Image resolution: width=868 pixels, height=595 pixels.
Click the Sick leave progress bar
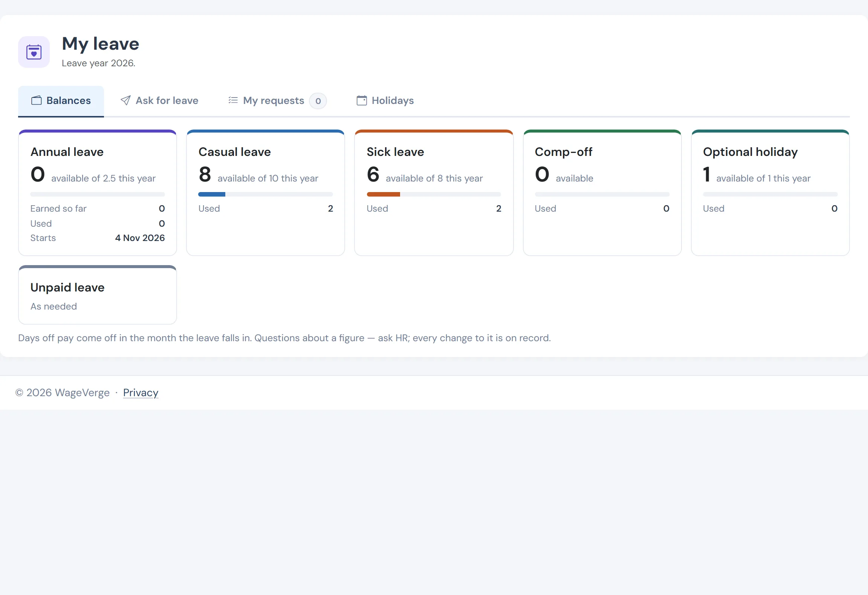[x=434, y=194]
